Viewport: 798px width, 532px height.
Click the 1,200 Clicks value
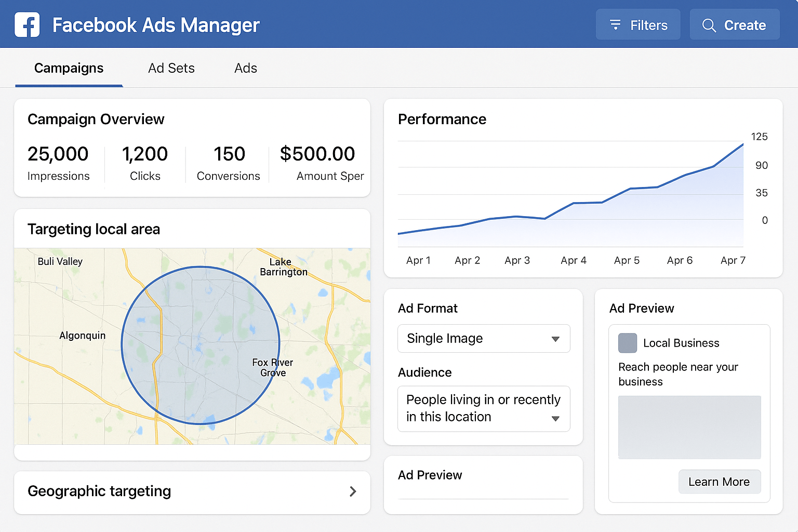point(145,154)
